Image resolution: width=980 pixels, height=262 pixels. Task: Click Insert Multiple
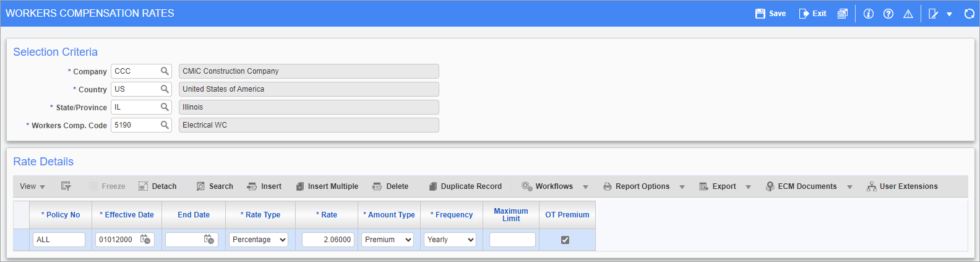(327, 186)
